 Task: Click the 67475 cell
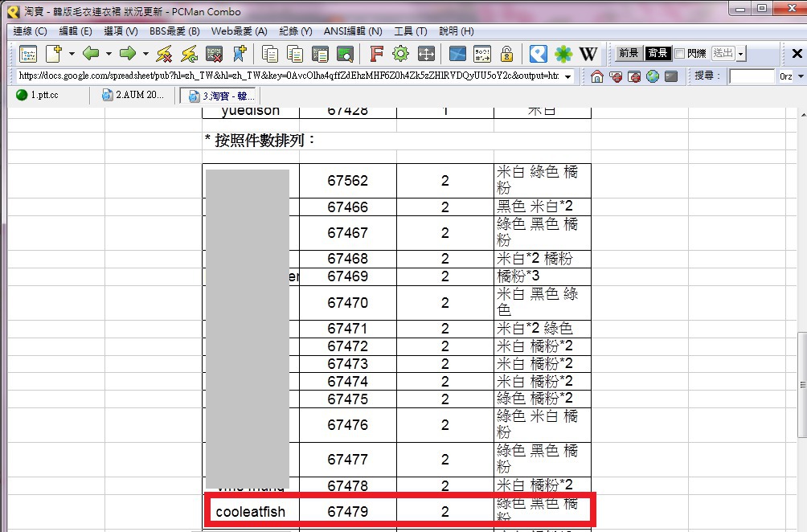(x=348, y=399)
